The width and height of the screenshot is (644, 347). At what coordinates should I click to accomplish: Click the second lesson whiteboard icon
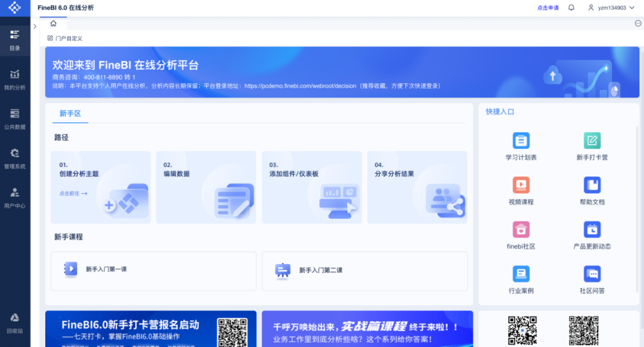tap(283, 270)
